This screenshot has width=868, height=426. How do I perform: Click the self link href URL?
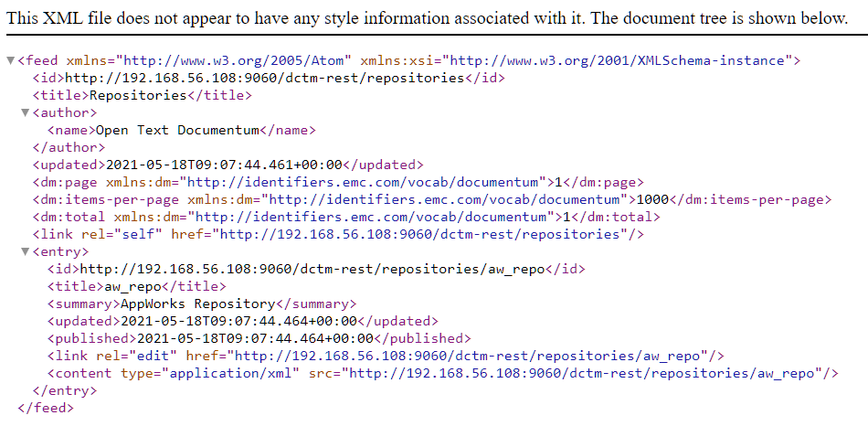tap(422, 235)
